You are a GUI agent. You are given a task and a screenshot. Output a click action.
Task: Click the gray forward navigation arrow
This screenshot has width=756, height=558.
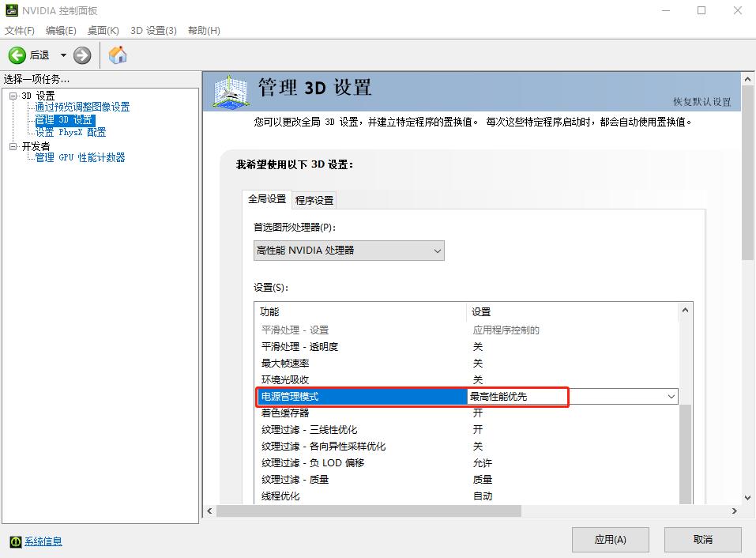click(x=81, y=55)
